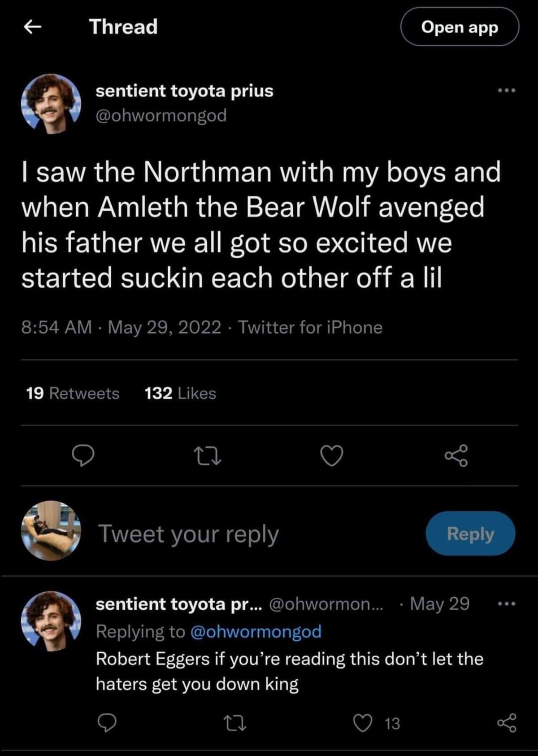
Task: Open the main tweet's three-dot menu
Action: point(507,91)
